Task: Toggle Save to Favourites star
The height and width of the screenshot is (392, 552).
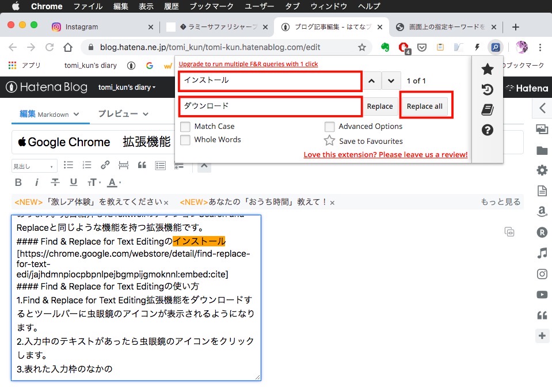Action: [x=329, y=140]
